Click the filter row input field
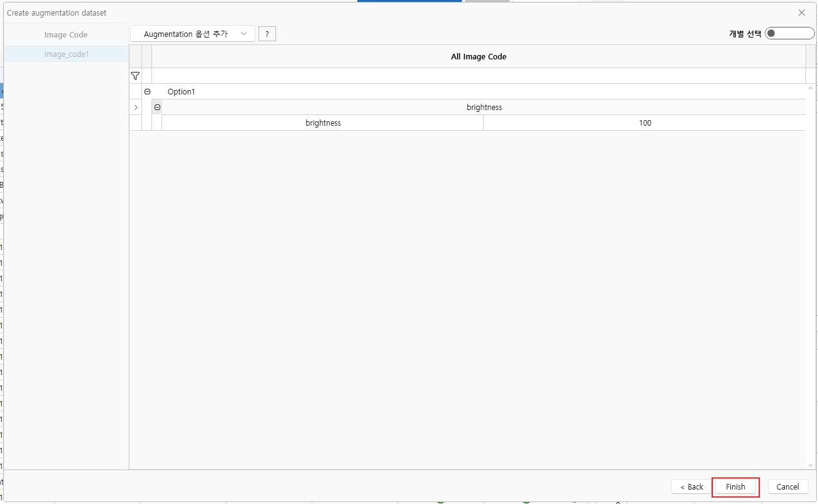The height and width of the screenshot is (504, 818). point(478,76)
